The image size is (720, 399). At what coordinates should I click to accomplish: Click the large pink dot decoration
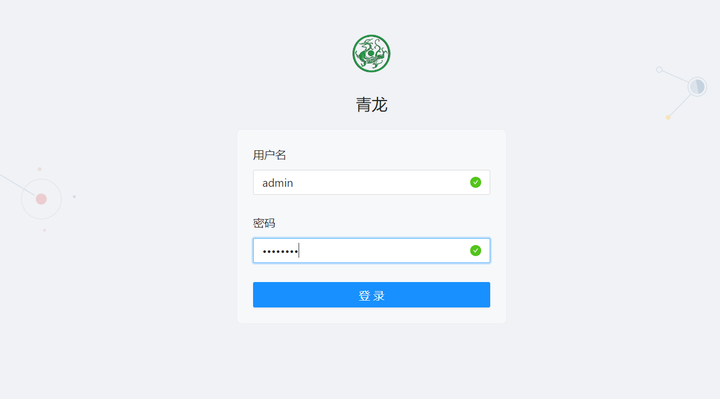[41, 199]
